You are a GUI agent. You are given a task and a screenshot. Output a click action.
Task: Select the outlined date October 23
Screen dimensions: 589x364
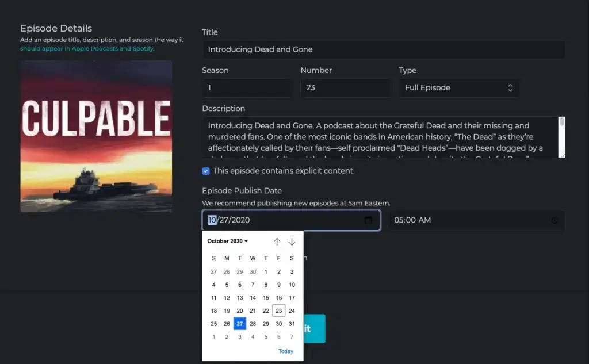tap(278, 310)
